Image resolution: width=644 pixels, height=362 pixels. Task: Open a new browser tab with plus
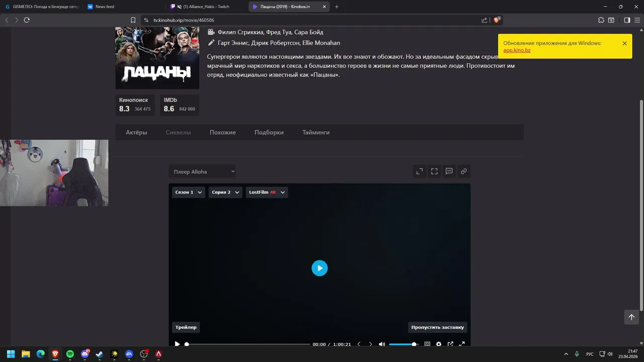click(x=337, y=7)
